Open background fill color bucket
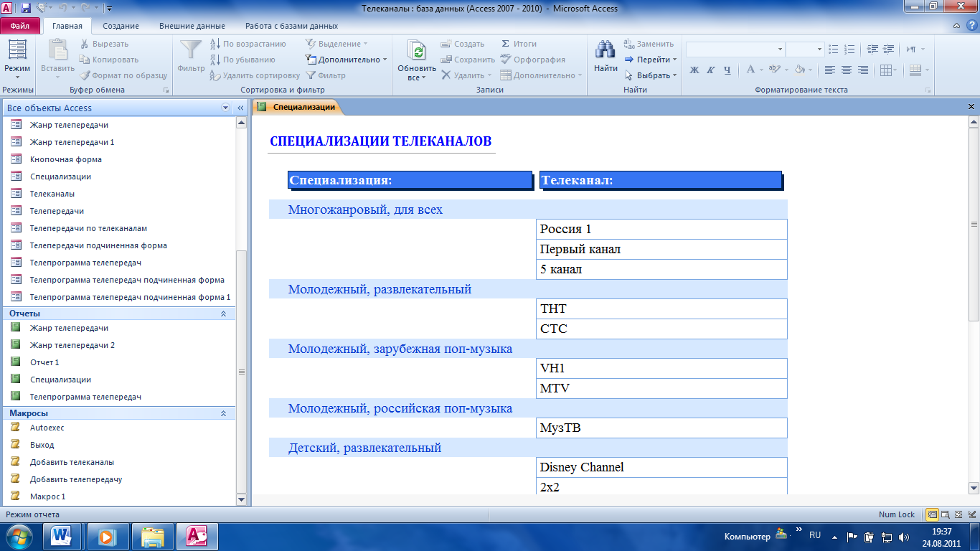The width and height of the screenshot is (980, 551). tap(803, 70)
